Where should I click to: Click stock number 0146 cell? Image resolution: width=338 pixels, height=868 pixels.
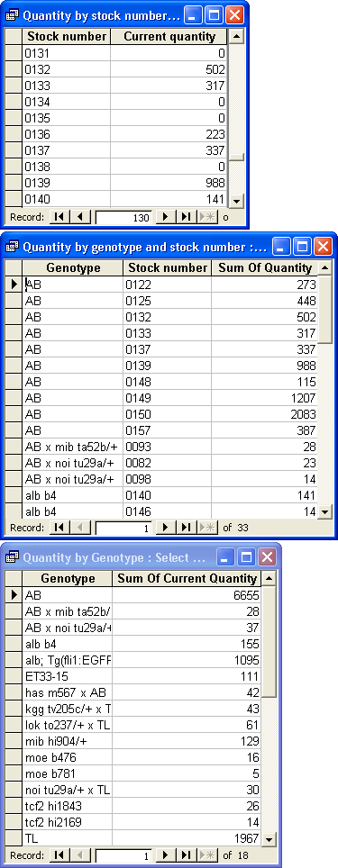click(x=168, y=511)
